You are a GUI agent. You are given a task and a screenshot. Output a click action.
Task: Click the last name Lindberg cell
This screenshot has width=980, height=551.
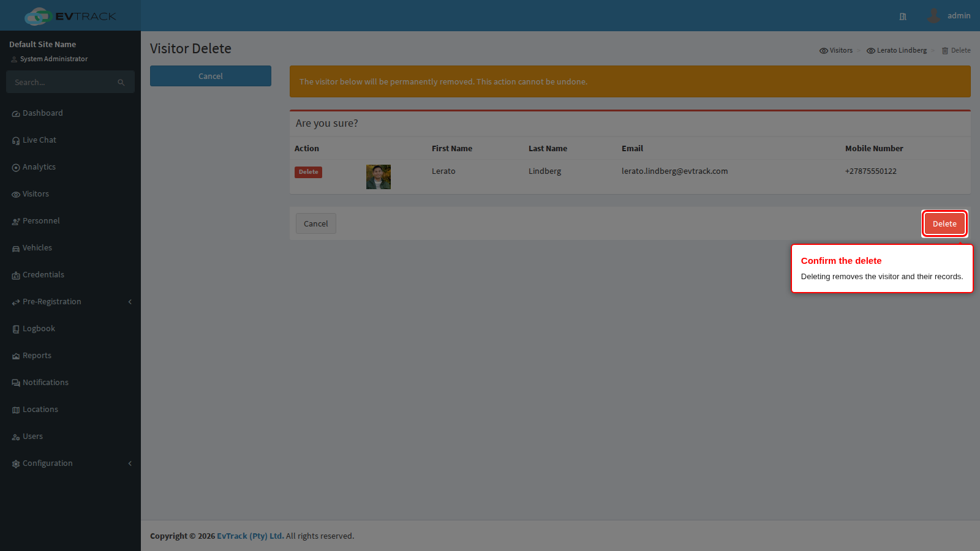pos(545,171)
